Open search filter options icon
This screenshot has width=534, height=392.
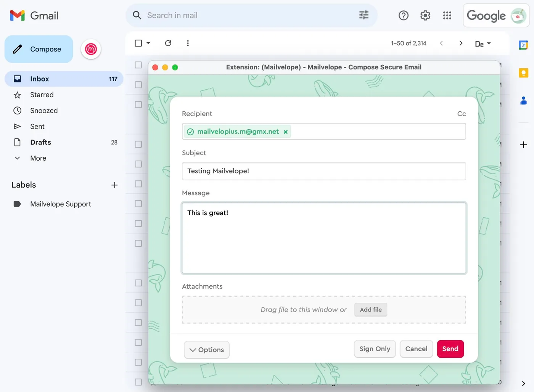(364, 15)
